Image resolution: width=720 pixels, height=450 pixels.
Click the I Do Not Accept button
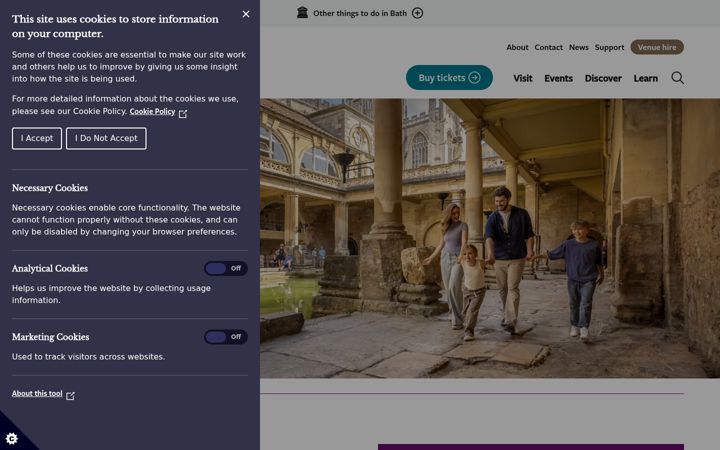[x=106, y=138]
